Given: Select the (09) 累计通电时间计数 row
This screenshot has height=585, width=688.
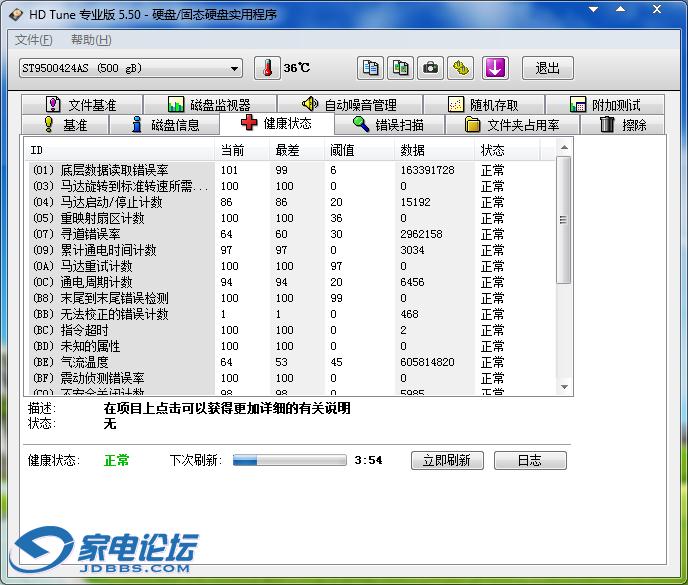Looking at the screenshot, I should point(292,250).
